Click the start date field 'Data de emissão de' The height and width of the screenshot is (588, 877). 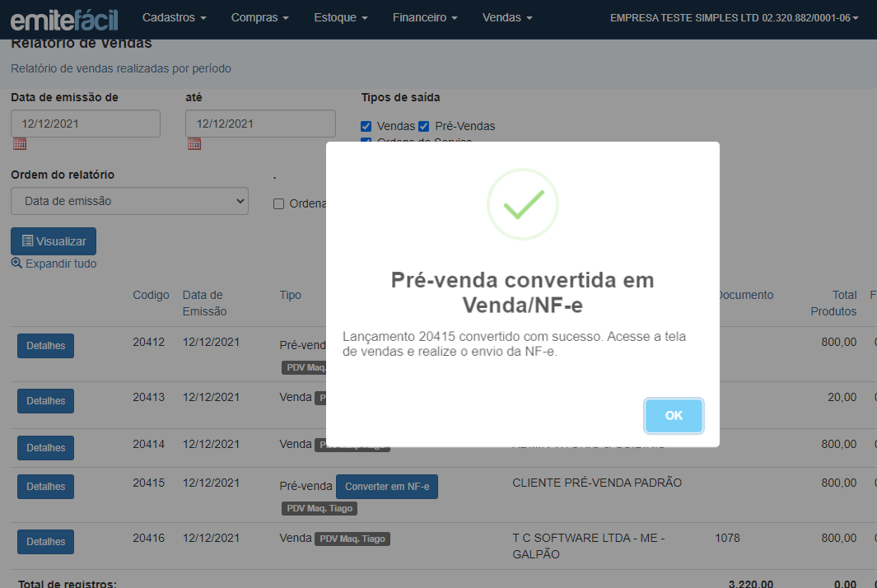86,124
